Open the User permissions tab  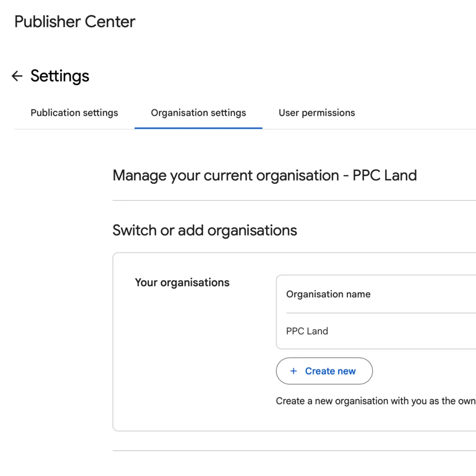pos(316,113)
